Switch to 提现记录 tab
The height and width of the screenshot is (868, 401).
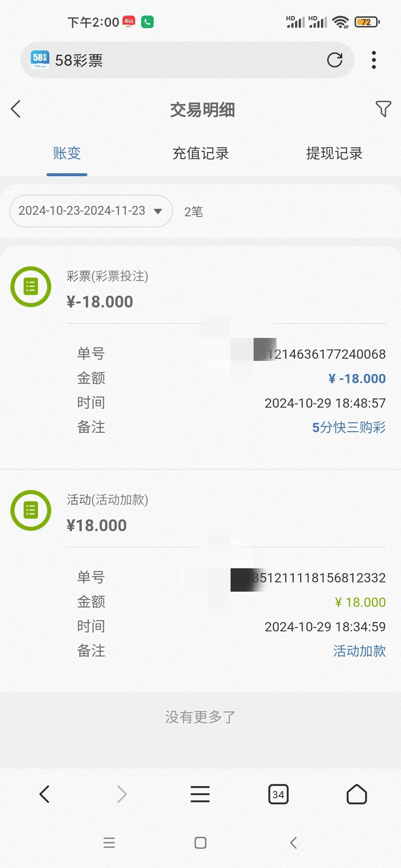coord(334,154)
